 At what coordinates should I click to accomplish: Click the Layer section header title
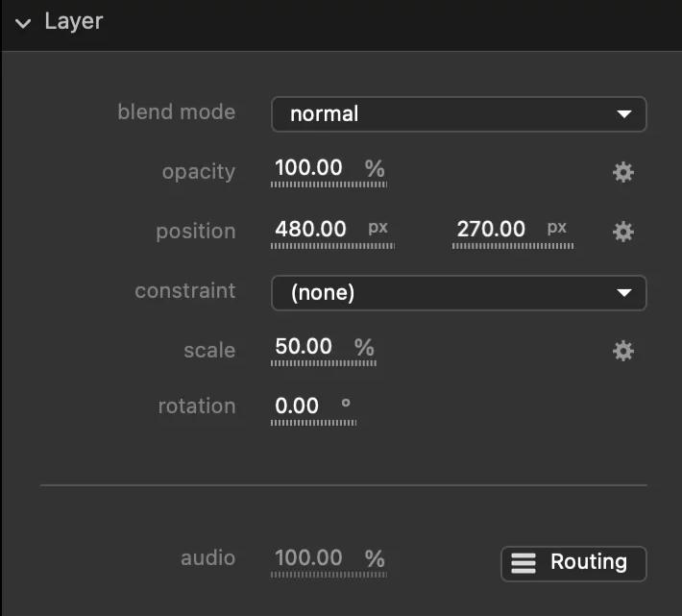pos(74,22)
